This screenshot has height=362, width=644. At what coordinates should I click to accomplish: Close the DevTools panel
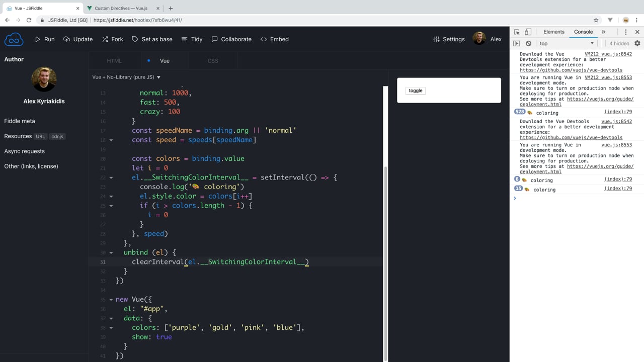click(637, 32)
